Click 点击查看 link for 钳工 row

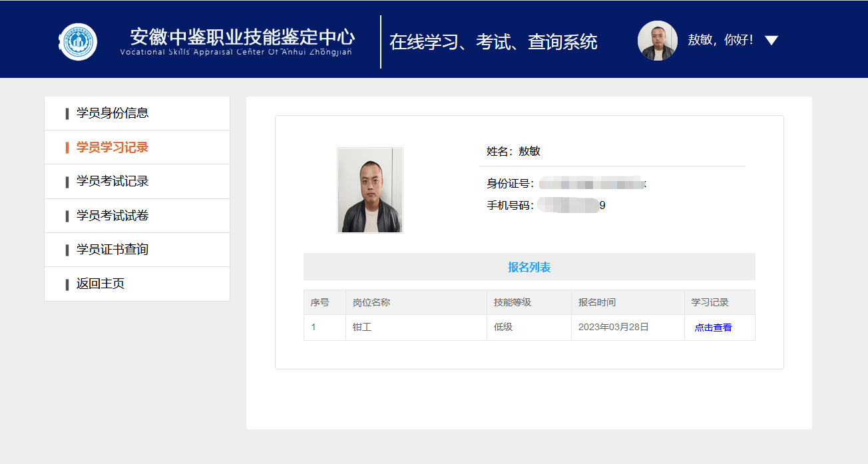pos(713,328)
